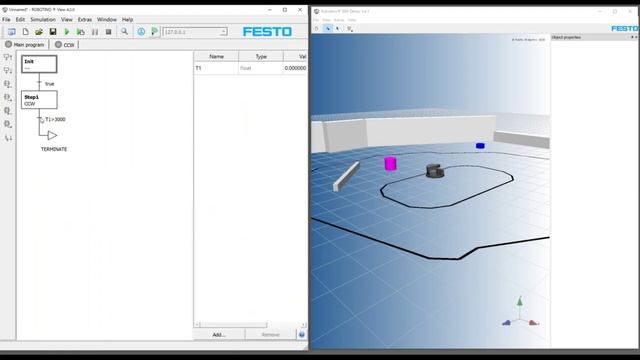Click the new file icon in Robotino View toolbar

(25, 32)
